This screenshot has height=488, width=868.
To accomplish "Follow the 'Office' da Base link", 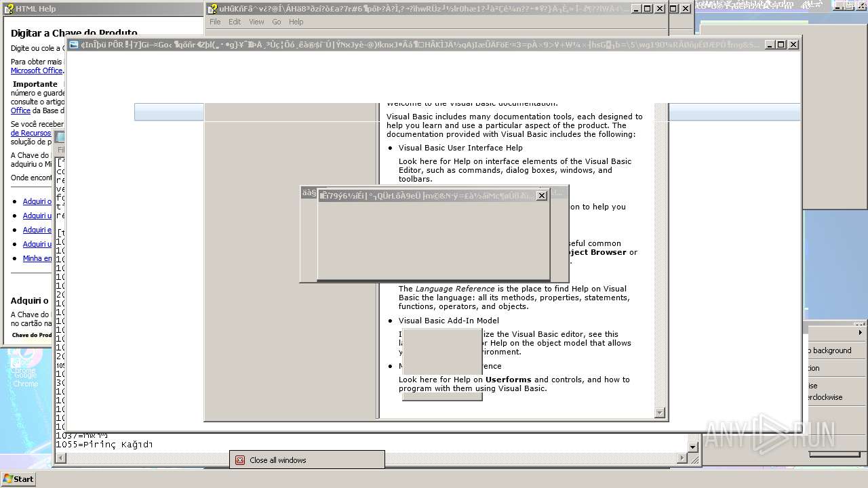I will (x=20, y=110).
